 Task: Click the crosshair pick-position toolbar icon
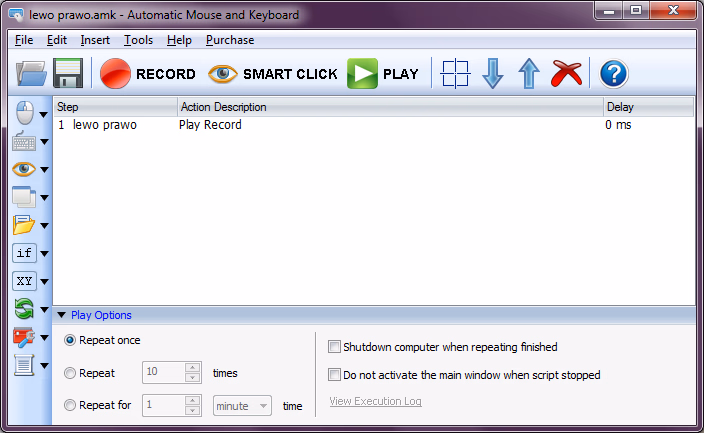(455, 74)
